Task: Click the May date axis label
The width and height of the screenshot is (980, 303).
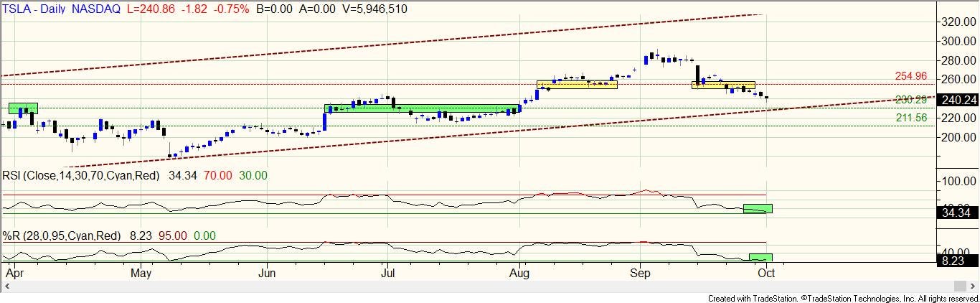Action: pyautogui.click(x=141, y=273)
